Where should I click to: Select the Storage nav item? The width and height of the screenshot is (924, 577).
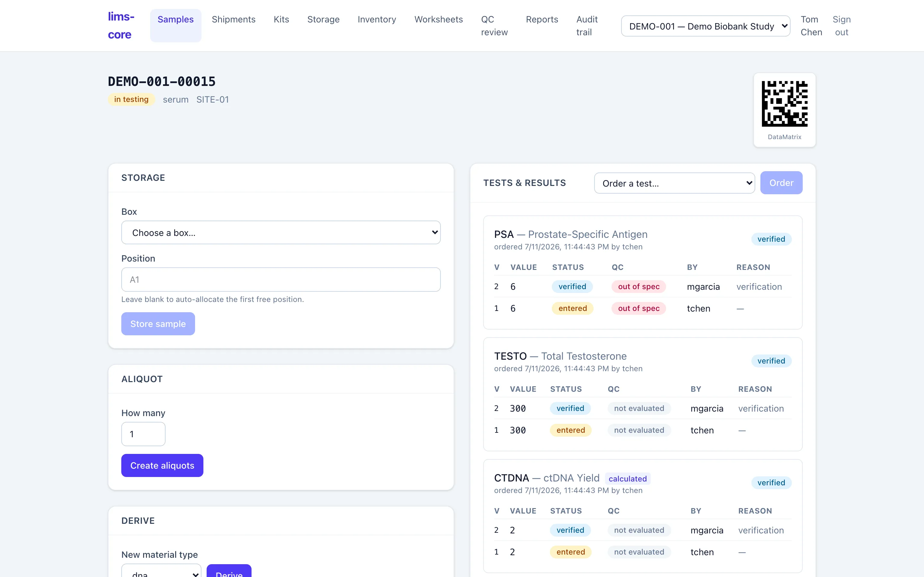(x=323, y=20)
